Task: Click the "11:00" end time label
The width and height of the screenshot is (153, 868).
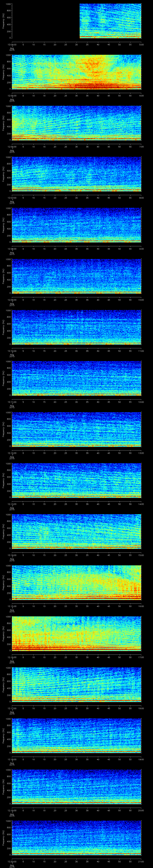Action: pyautogui.click(x=141, y=351)
